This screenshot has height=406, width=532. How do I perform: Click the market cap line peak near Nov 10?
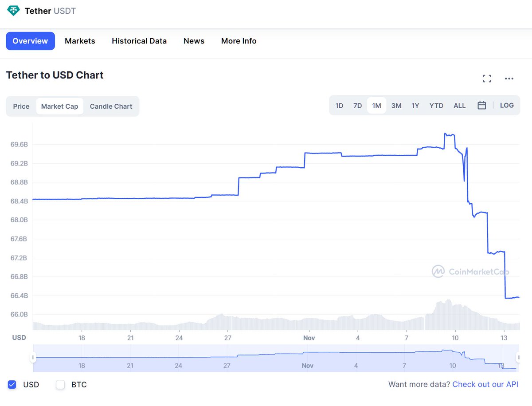pyautogui.click(x=445, y=133)
